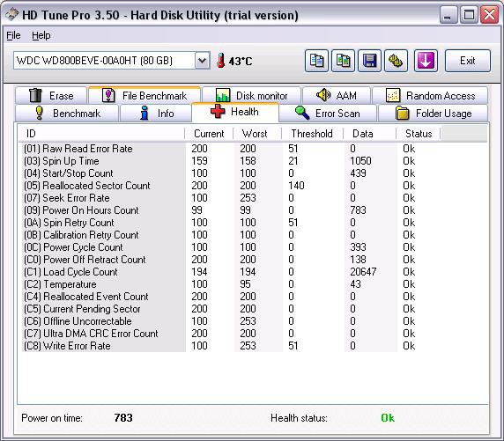Click the Current column header
This screenshot has width=504, height=441.
point(209,134)
